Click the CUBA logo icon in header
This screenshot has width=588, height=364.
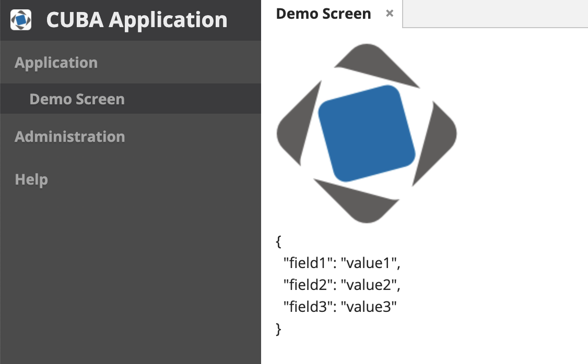20,20
